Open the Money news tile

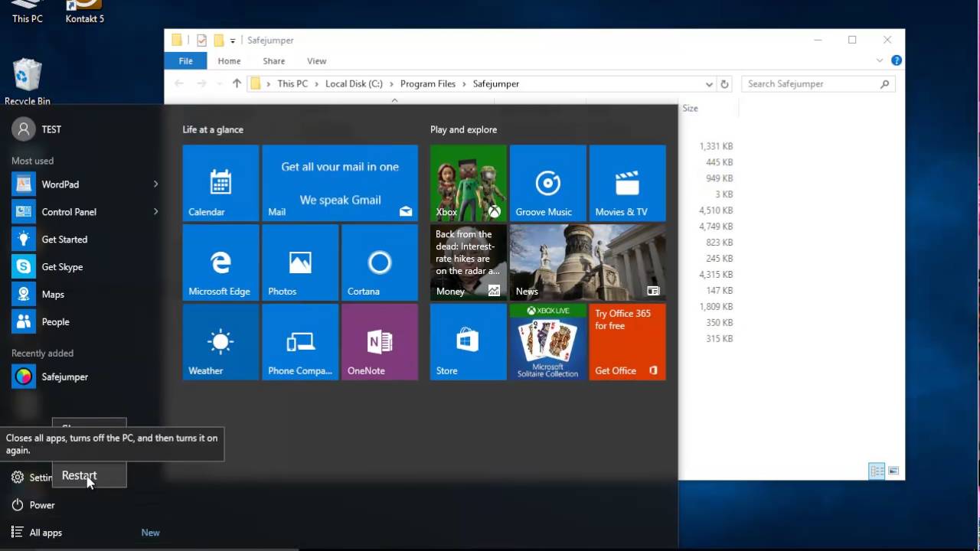point(468,262)
